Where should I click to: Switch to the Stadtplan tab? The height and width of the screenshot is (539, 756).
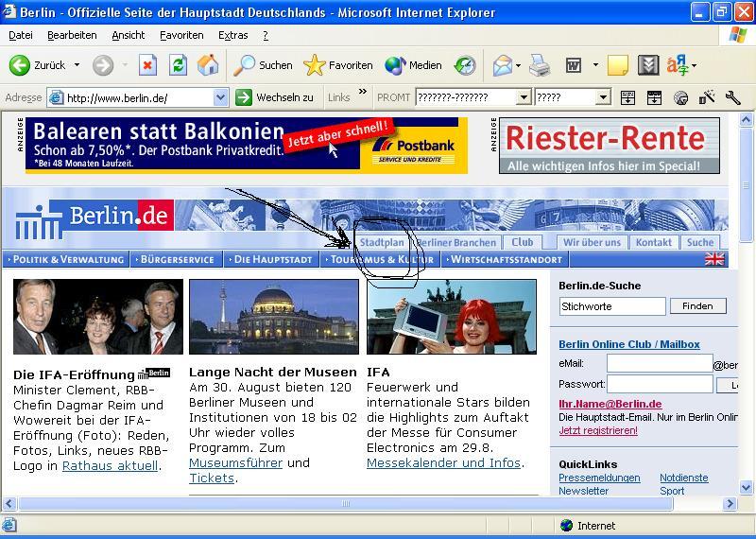pyautogui.click(x=382, y=242)
